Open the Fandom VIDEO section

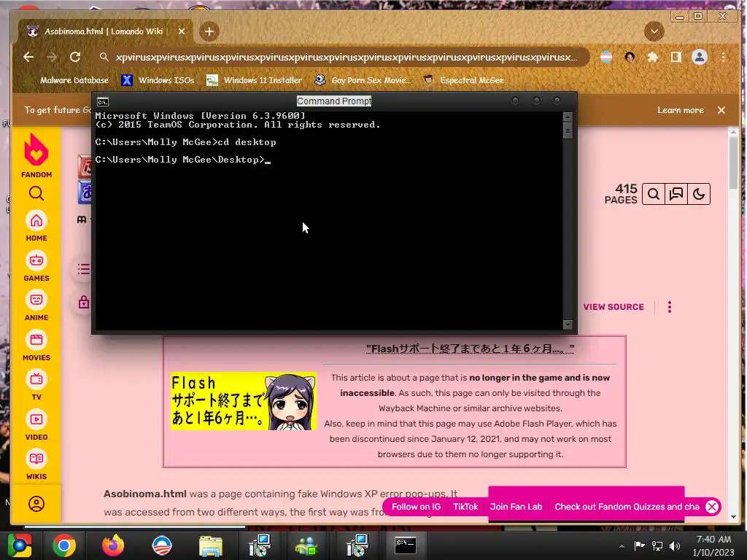tap(36, 425)
